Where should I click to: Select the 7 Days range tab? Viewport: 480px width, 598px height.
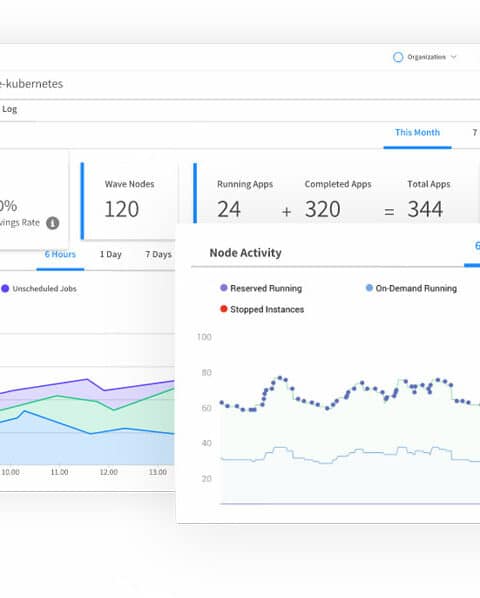click(x=158, y=254)
